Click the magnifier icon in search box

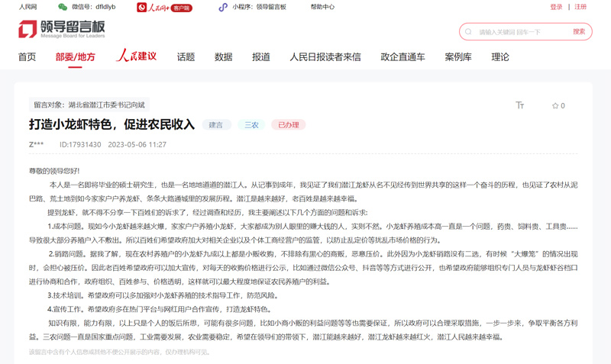click(x=468, y=32)
